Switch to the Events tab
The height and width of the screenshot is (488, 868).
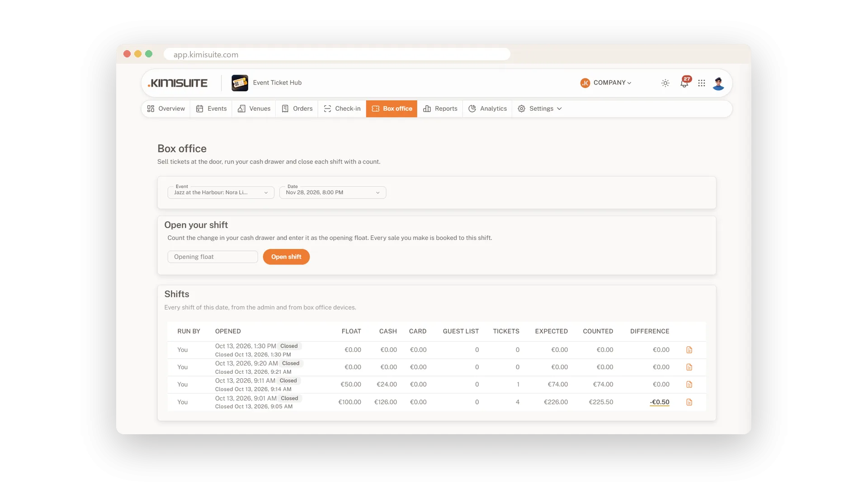tap(211, 109)
